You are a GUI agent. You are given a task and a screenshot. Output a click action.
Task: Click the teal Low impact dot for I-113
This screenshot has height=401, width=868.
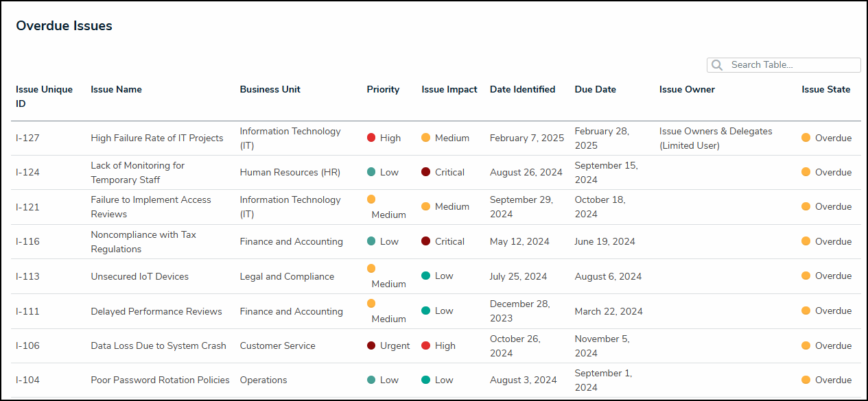click(x=426, y=276)
